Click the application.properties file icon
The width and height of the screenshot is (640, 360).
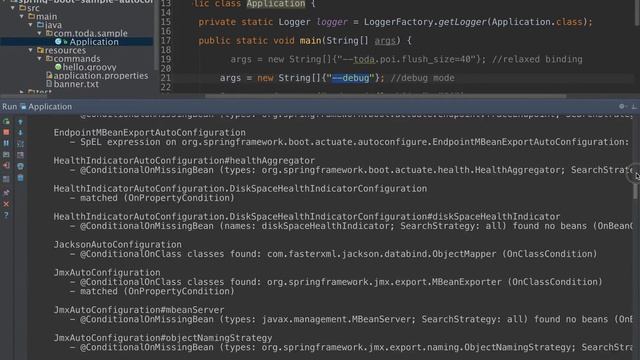[49, 76]
